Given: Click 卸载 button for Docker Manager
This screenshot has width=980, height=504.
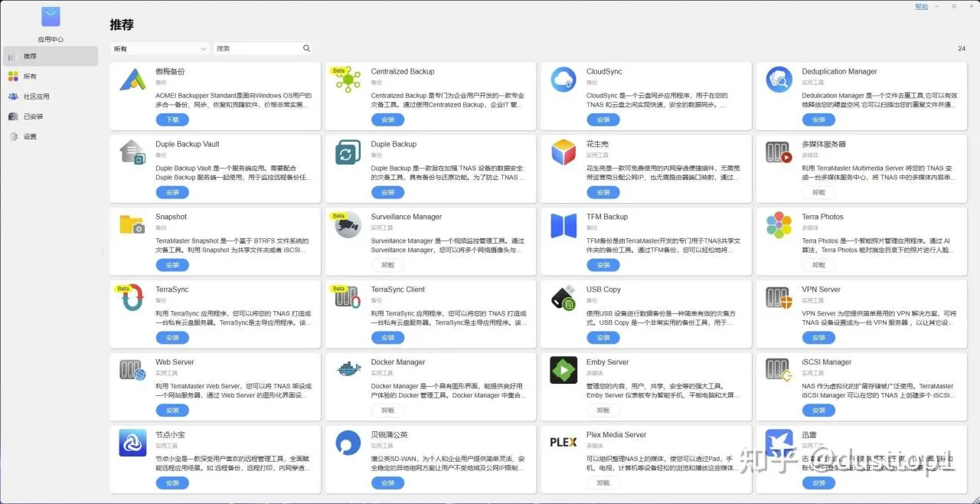Looking at the screenshot, I should click(388, 411).
